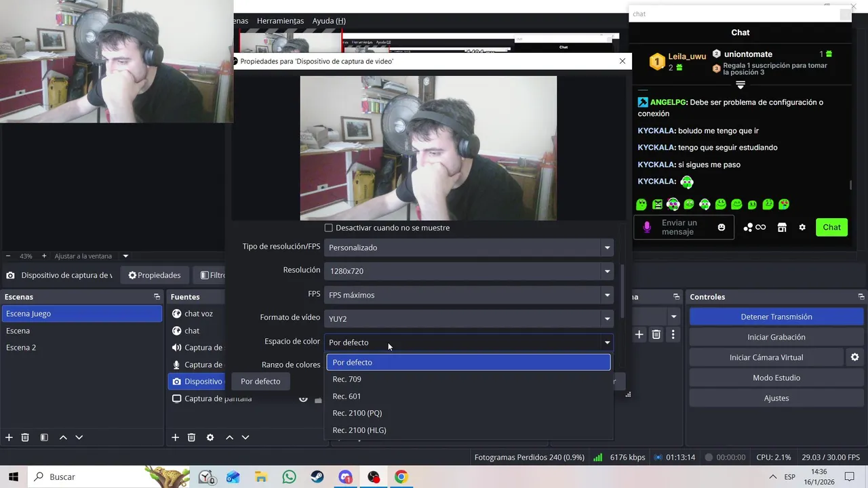Select 'Por defecto' color space option

469,362
